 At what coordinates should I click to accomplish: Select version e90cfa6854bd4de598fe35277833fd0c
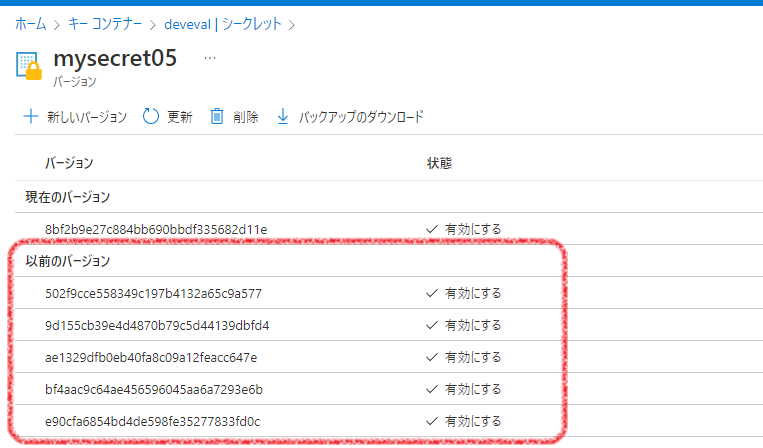pyautogui.click(x=153, y=421)
